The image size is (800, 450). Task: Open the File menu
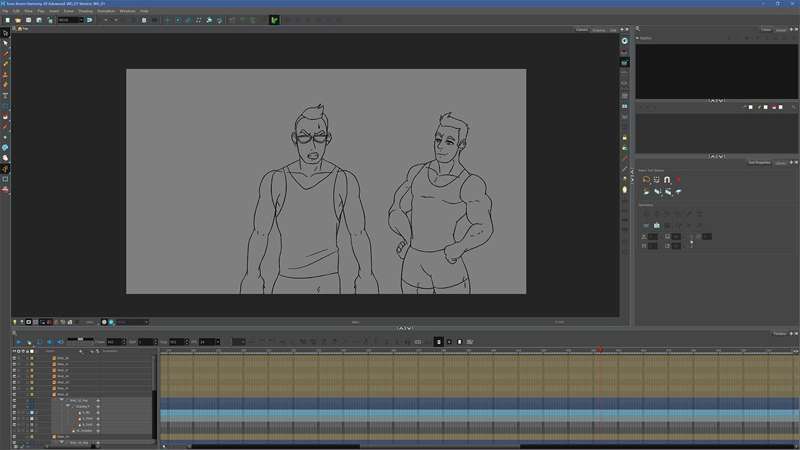pos(5,11)
